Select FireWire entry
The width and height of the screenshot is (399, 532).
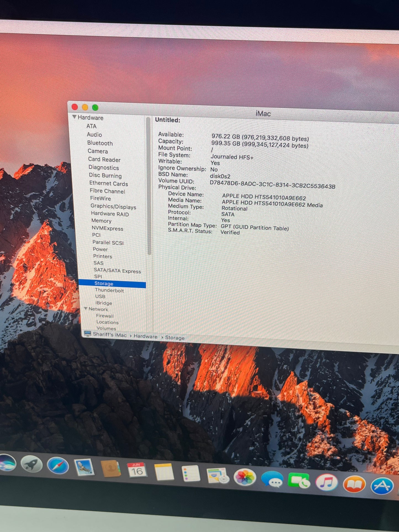click(x=101, y=198)
